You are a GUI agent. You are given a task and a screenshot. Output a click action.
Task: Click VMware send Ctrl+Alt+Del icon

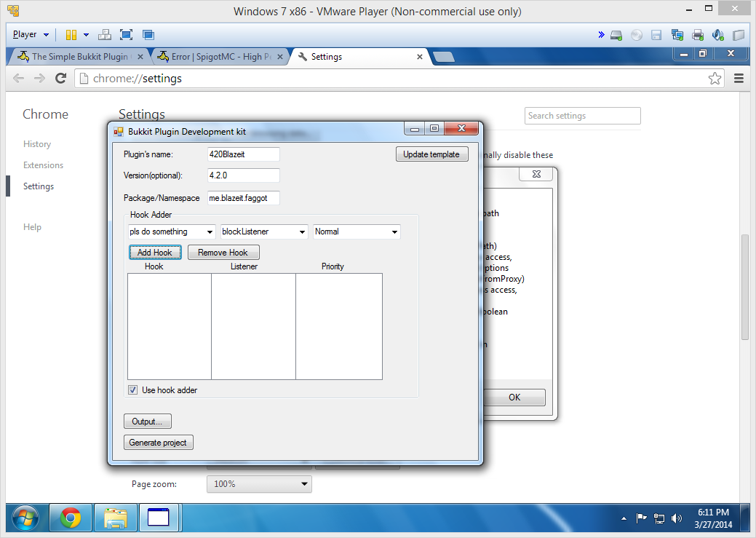[x=104, y=34]
